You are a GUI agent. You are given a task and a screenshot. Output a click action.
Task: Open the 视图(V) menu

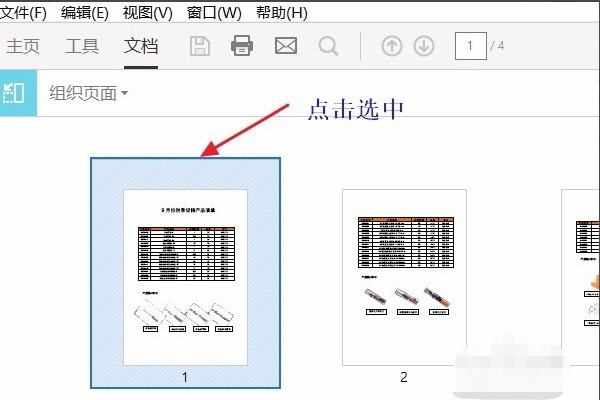coord(149,13)
